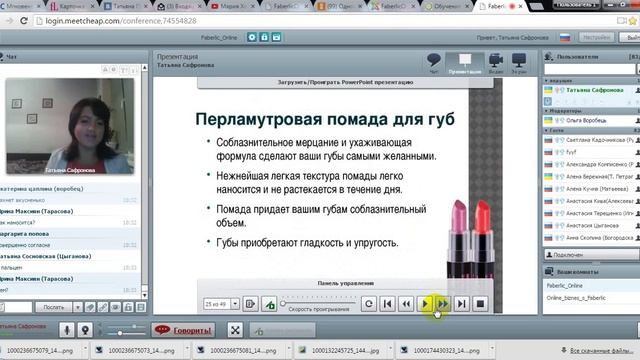
Task: Collapse the Ведущие presenters group
Action: click(546, 81)
